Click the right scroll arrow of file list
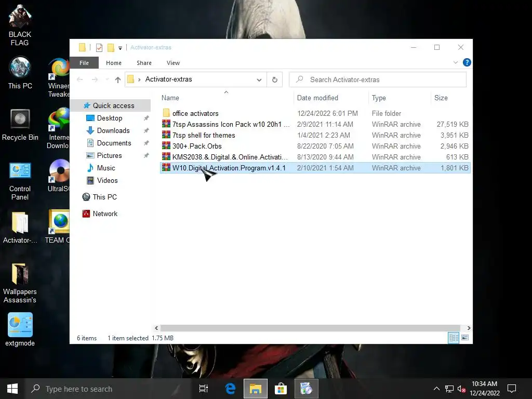This screenshot has height=399, width=532. pyautogui.click(x=469, y=328)
